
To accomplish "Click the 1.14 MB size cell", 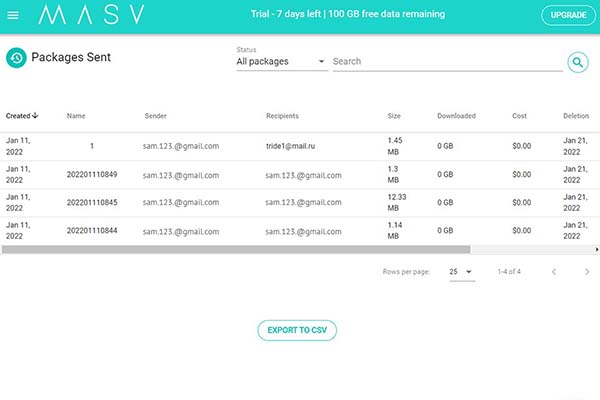I will point(395,230).
